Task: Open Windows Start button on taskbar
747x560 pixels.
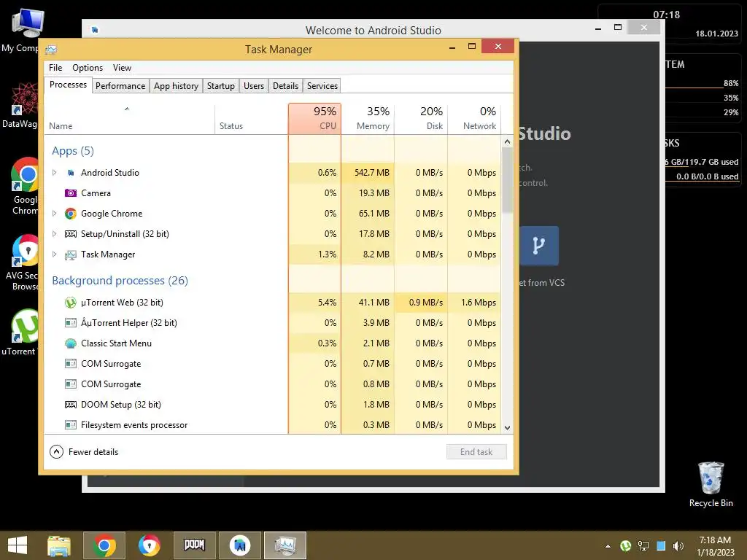Action: [x=18, y=545]
